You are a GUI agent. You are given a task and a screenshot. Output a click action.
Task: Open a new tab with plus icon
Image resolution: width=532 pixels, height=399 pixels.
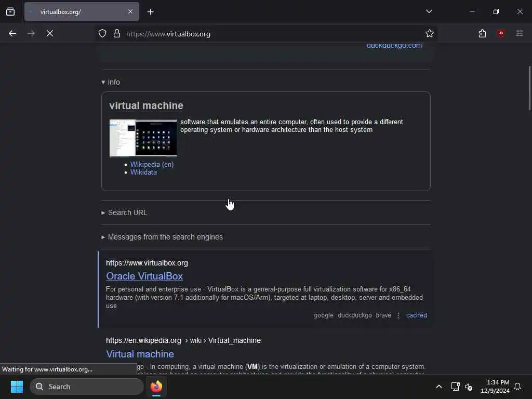[150, 12]
